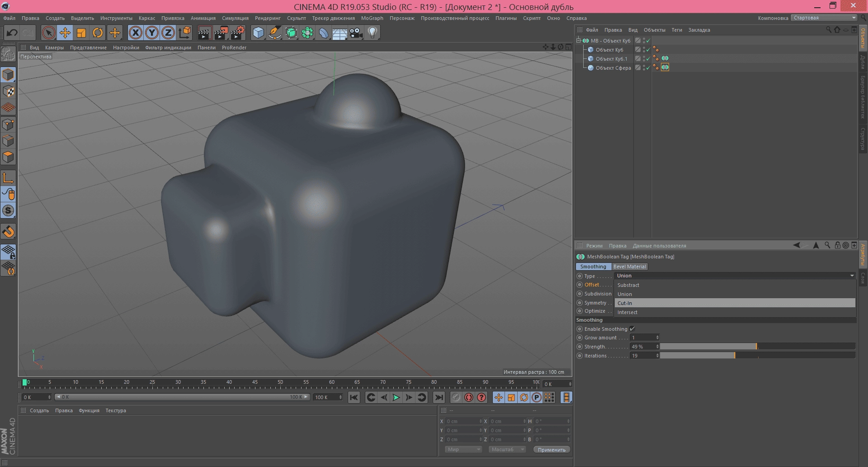The width and height of the screenshot is (868, 467).
Task: Toggle X axis lock
Action: [x=136, y=33]
